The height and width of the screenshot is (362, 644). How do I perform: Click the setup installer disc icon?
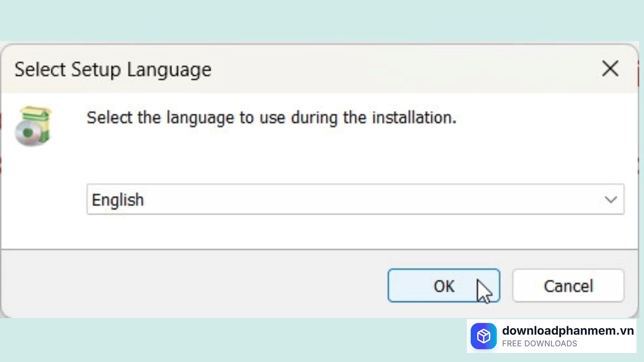pyautogui.click(x=33, y=126)
